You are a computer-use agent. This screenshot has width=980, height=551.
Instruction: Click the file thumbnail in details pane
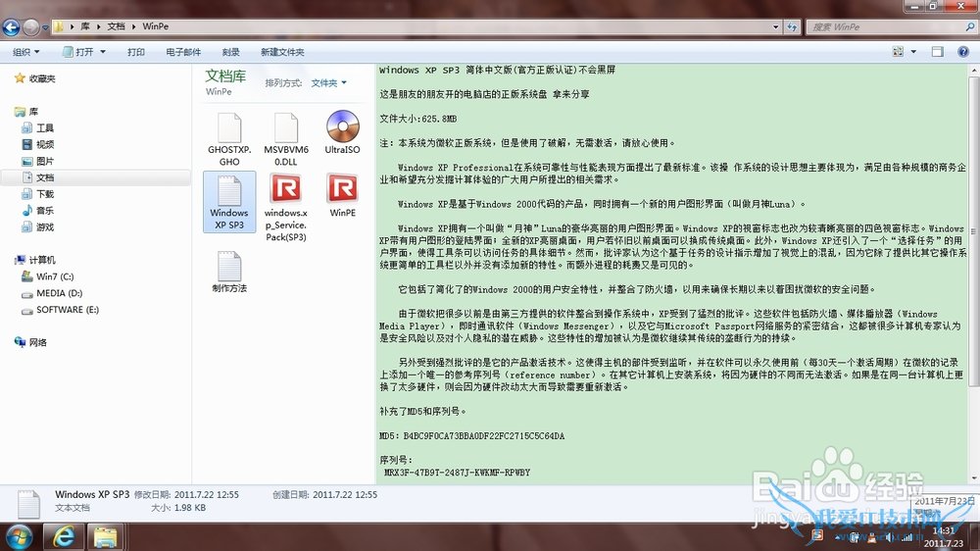click(x=28, y=504)
